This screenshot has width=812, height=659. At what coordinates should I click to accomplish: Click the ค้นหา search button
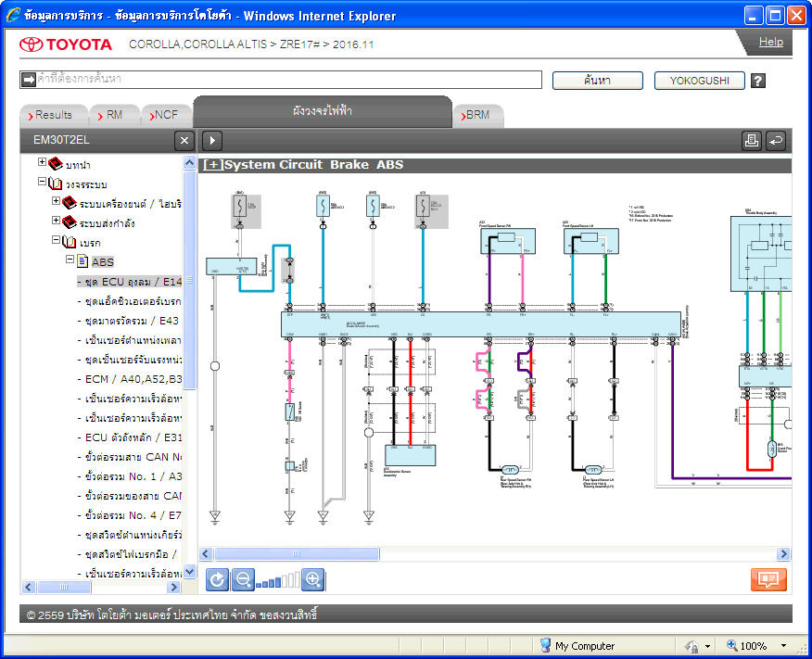coord(598,81)
